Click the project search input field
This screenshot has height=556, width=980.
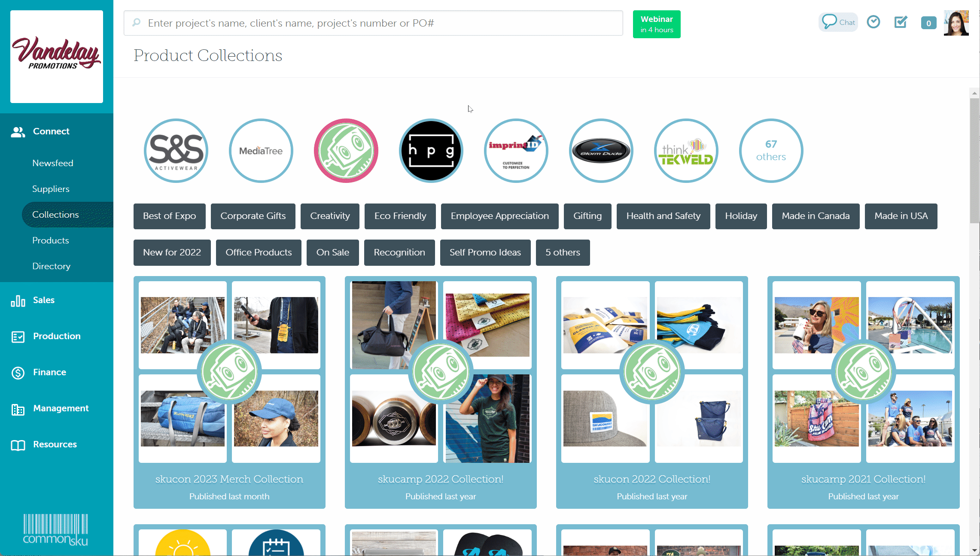(374, 23)
